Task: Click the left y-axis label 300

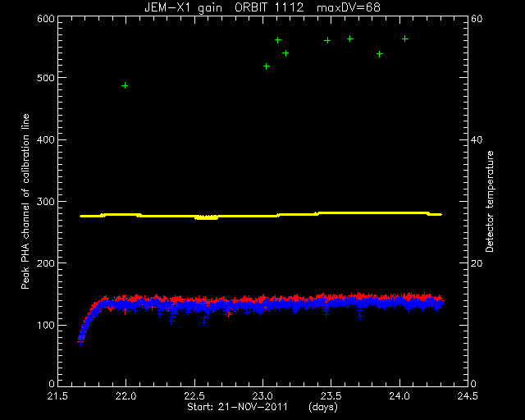Action: pyautogui.click(x=46, y=201)
